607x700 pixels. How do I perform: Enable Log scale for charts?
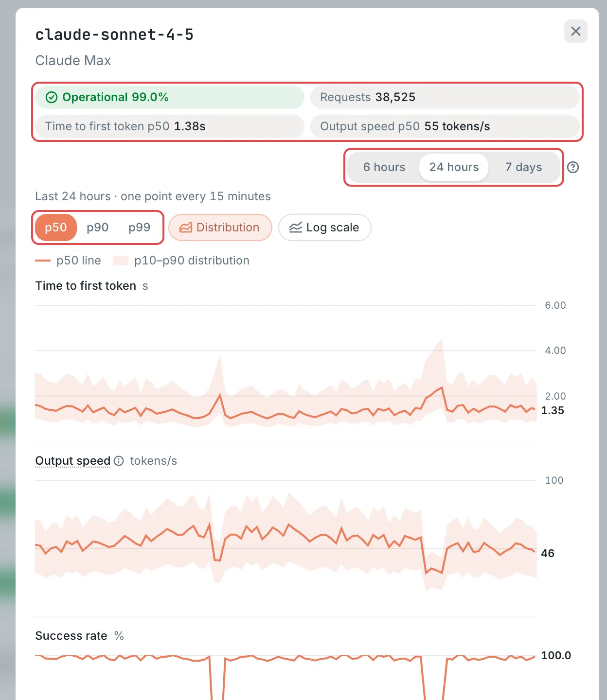click(x=325, y=227)
